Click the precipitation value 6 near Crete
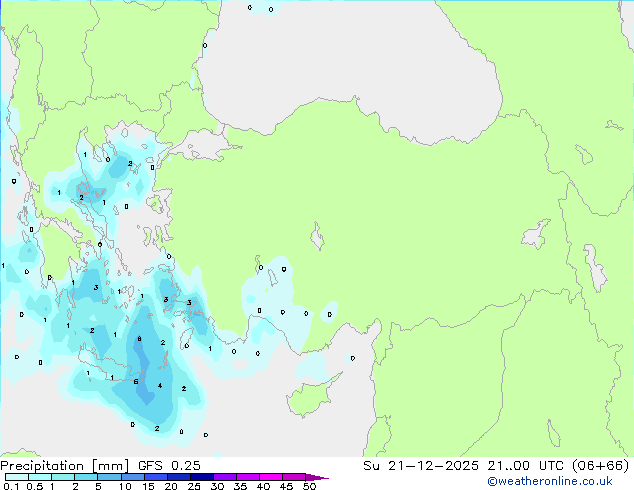This screenshot has width=634, height=490. pyautogui.click(x=136, y=381)
